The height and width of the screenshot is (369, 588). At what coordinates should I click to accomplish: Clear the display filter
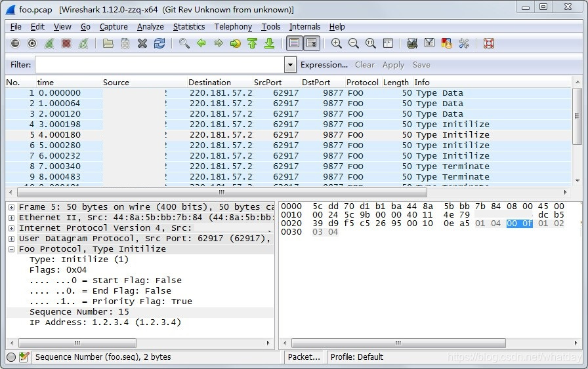(x=365, y=65)
